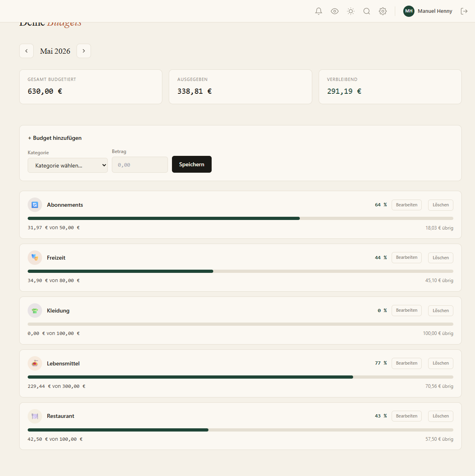The height and width of the screenshot is (476, 475).
Task: Click the Freizeit progress bar
Action: 240,271
